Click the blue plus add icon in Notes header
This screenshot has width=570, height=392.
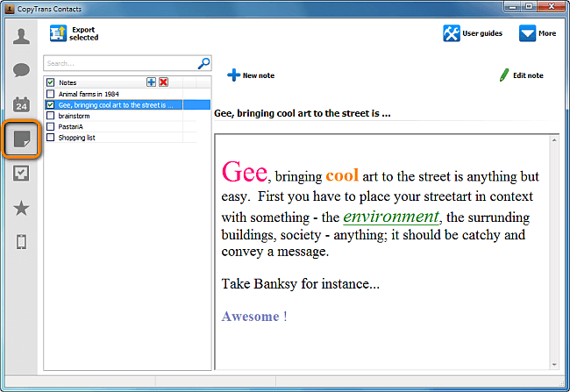coord(151,82)
